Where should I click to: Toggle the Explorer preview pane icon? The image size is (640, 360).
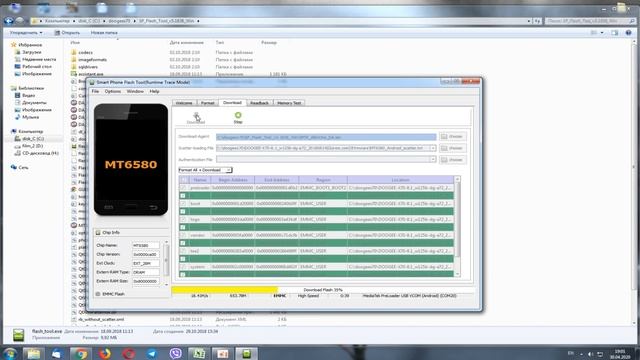pyautogui.click(x=615, y=32)
